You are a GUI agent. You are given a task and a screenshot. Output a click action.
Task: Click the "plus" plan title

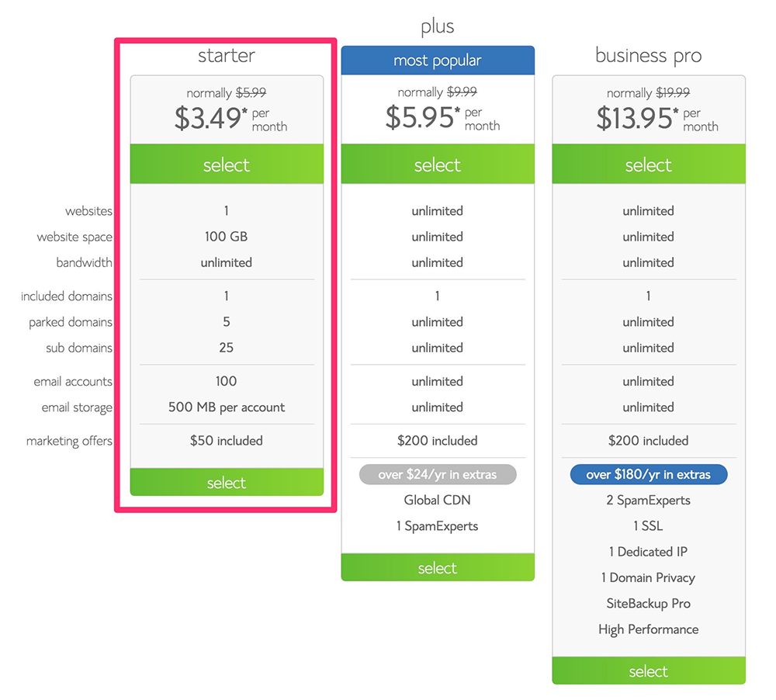click(438, 27)
